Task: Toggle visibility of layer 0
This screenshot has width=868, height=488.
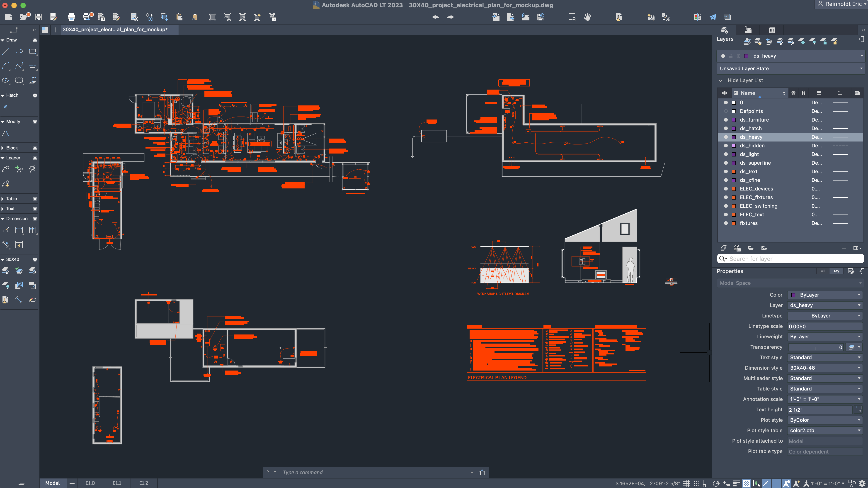Action: click(x=725, y=102)
